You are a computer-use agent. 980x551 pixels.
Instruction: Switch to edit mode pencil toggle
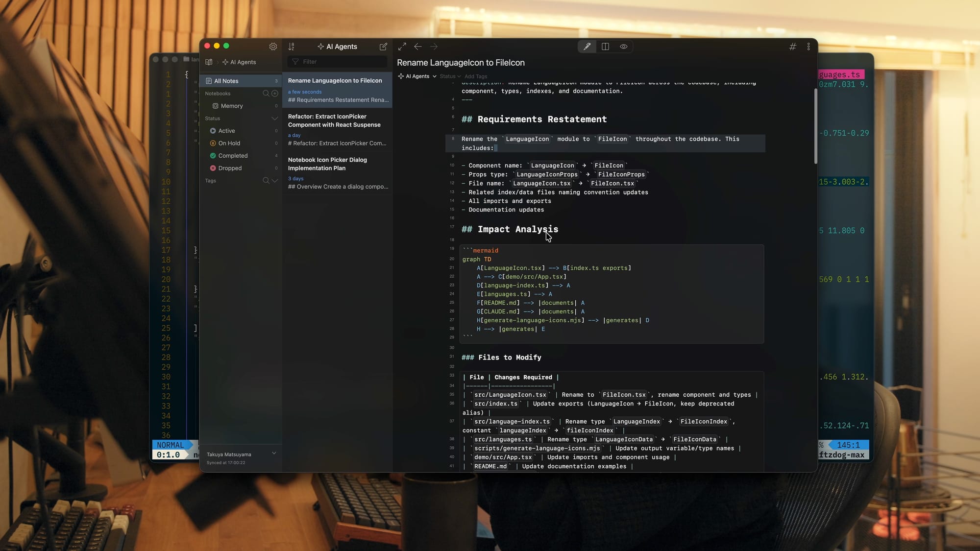point(587,47)
